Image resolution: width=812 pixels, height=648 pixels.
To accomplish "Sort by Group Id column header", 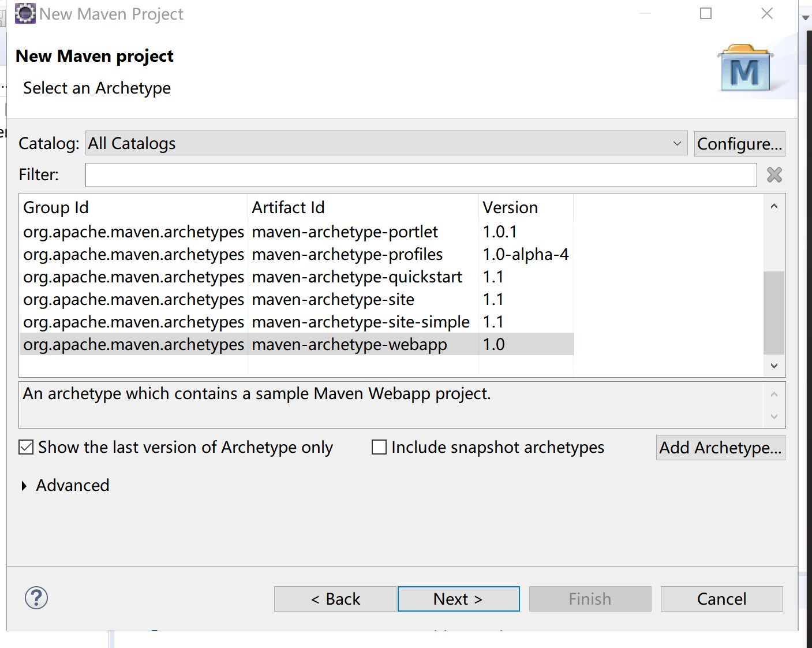I will [133, 207].
